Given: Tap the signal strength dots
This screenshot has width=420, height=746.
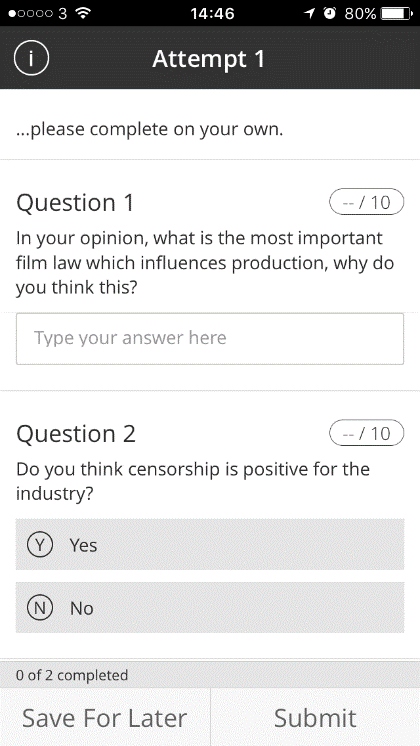Looking at the screenshot, I should point(30,13).
